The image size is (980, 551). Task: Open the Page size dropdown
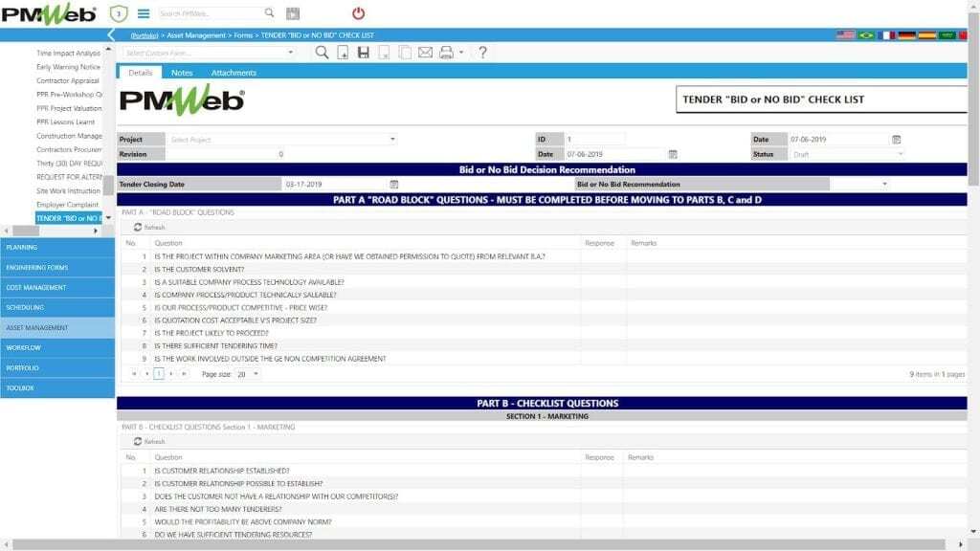256,374
